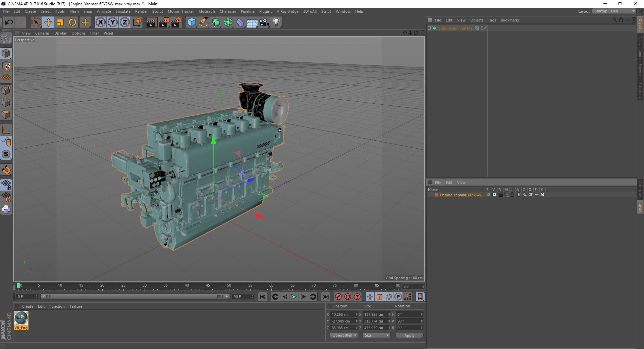
Task: Toggle viewport maximize icon
Action: [422, 33]
